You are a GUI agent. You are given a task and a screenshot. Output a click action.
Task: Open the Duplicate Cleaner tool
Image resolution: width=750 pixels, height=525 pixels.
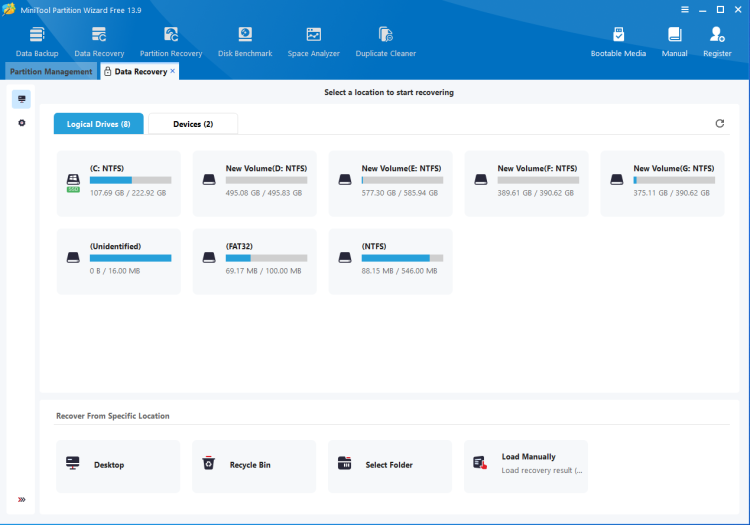tap(386, 42)
